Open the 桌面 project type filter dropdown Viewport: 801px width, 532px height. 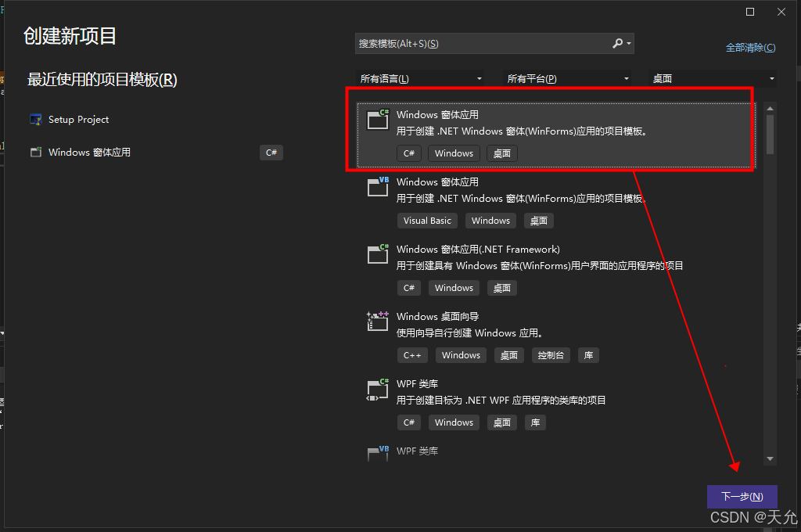713,79
